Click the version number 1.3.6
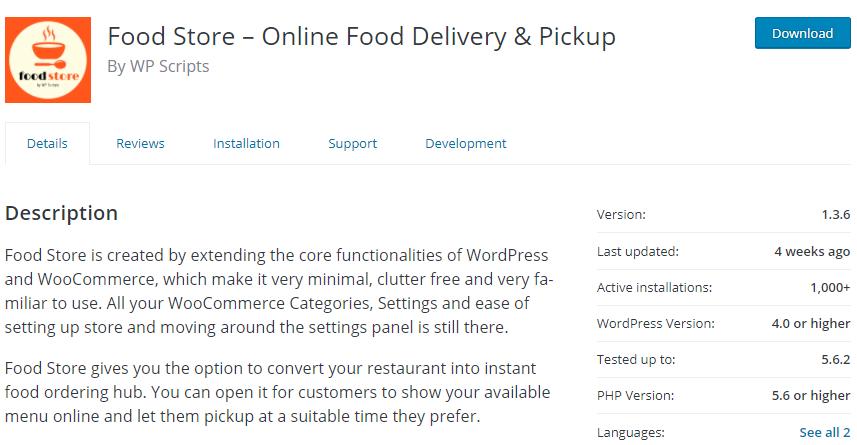Viewport: 857px width, 445px height. point(835,215)
